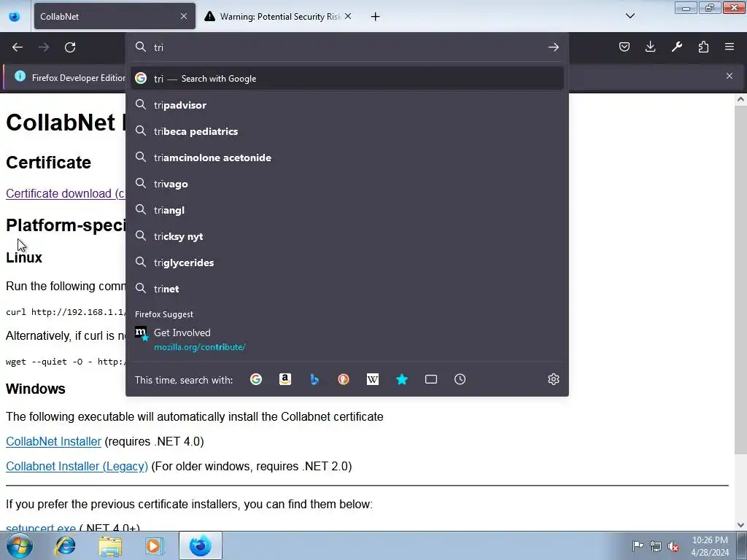The width and height of the screenshot is (747, 560).
Task: Open the Certificate download link
Action: tap(65, 193)
